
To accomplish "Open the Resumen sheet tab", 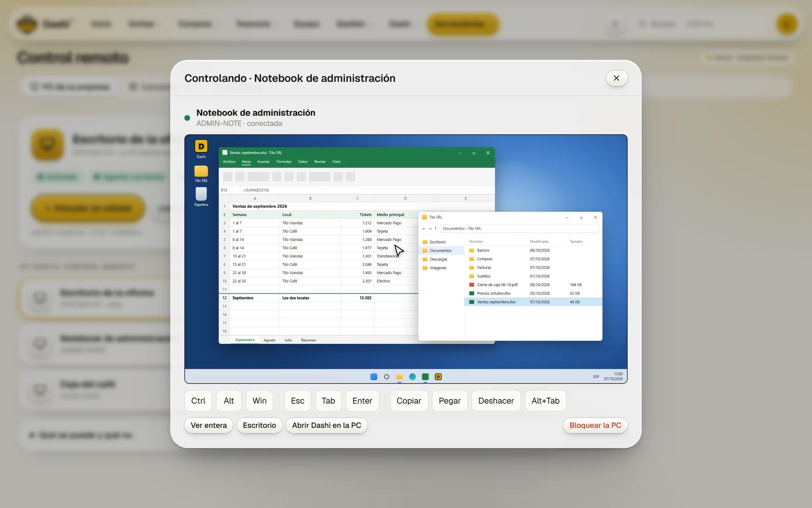I will tap(309, 340).
